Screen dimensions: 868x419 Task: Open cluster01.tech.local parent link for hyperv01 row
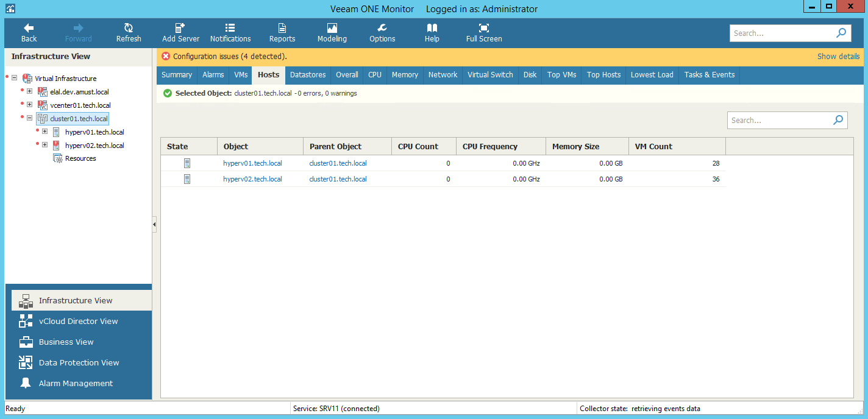[x=338, y=163]
